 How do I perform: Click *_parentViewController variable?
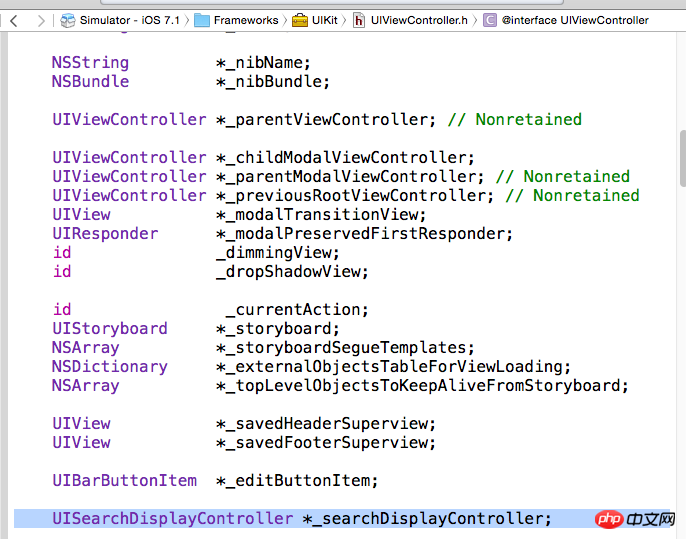(x=326, y=120)
